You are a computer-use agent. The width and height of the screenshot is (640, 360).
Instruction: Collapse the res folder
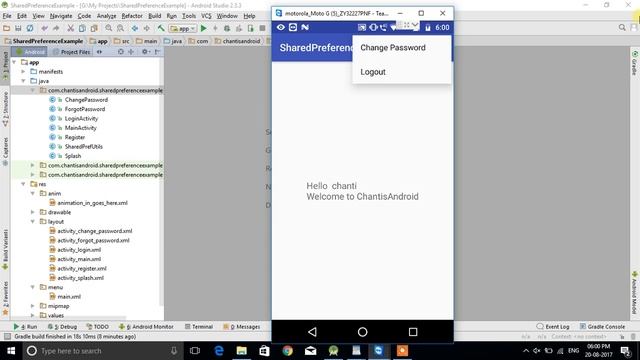click(x=23, y=184)
